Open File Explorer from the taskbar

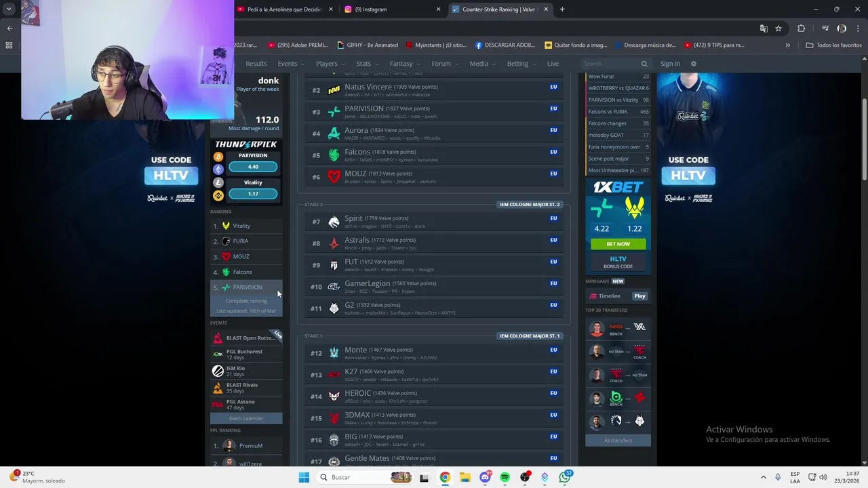pyautogui.click(x=465, y=477)
